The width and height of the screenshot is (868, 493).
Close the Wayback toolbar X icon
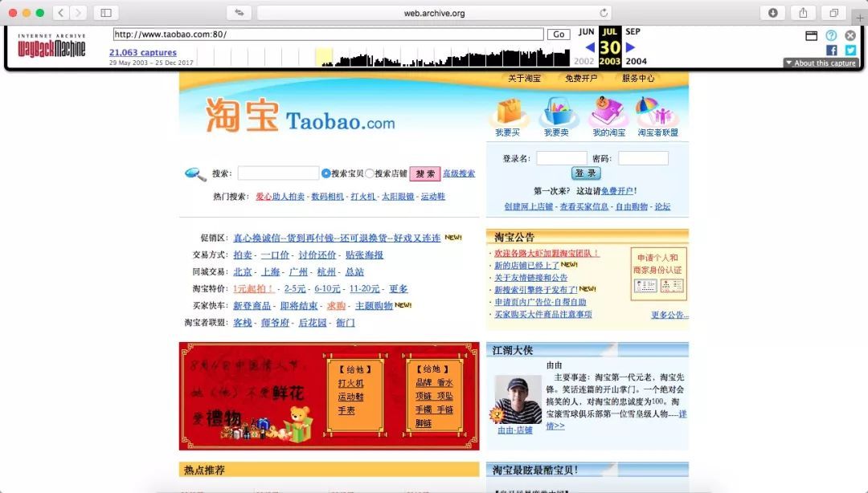point(850,35)
